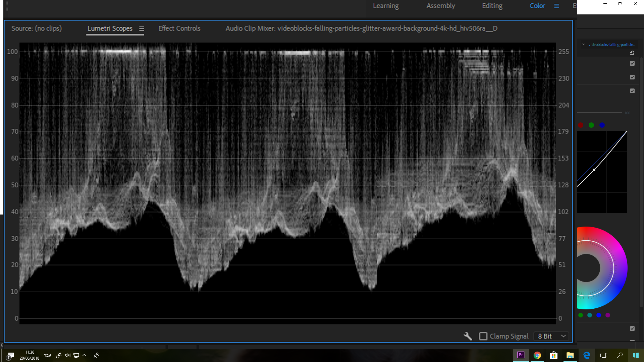This screenshot has width=644, height=362.
Task: Select the blue curve channel dot
Action: (x=602, y=125)
